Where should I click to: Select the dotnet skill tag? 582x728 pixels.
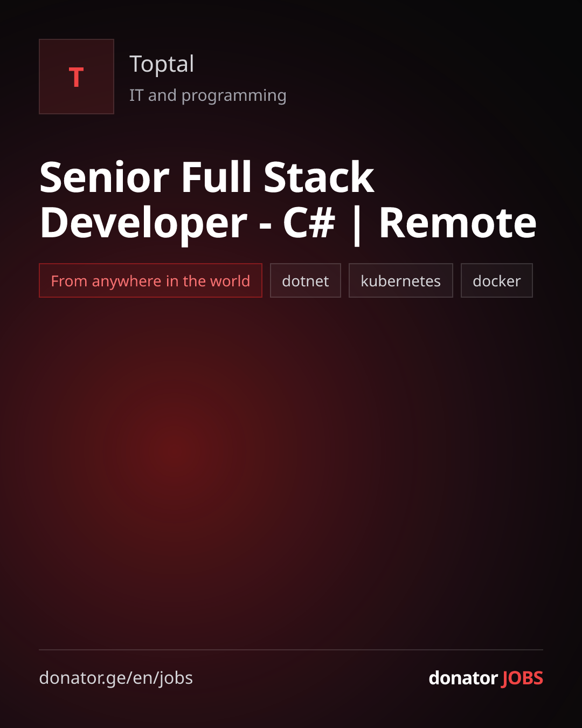pyautogui.click(x=306, y=280)
